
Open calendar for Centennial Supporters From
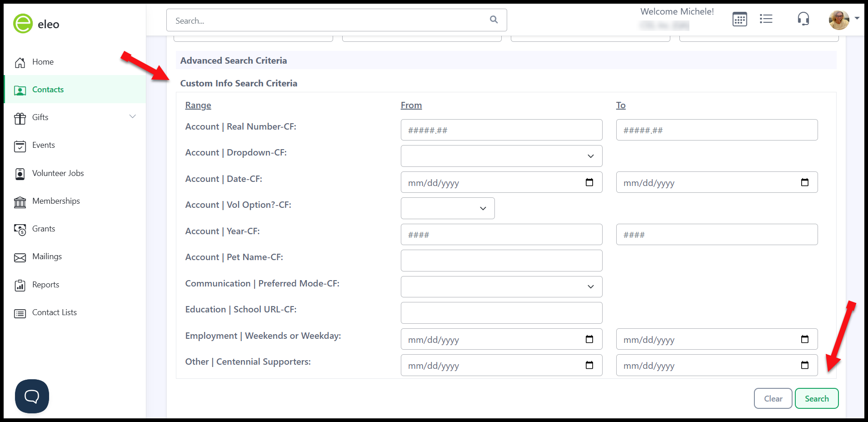(589, 365)
